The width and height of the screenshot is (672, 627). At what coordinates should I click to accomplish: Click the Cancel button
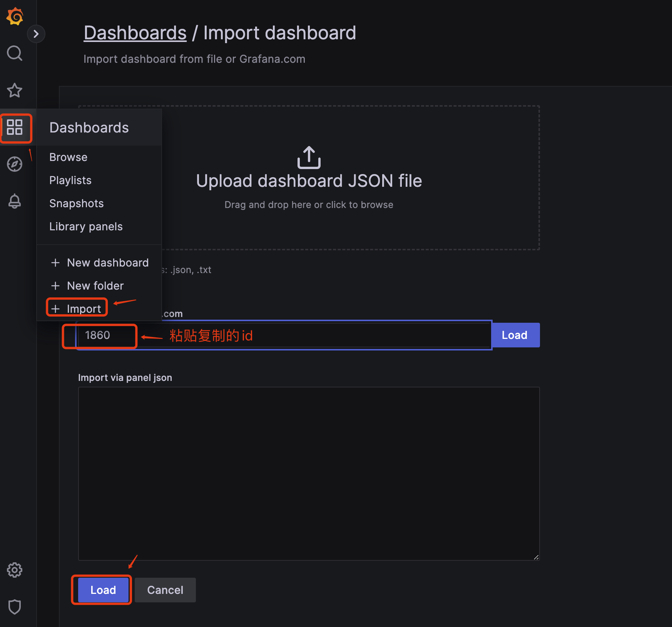click(x=165, y=590)
